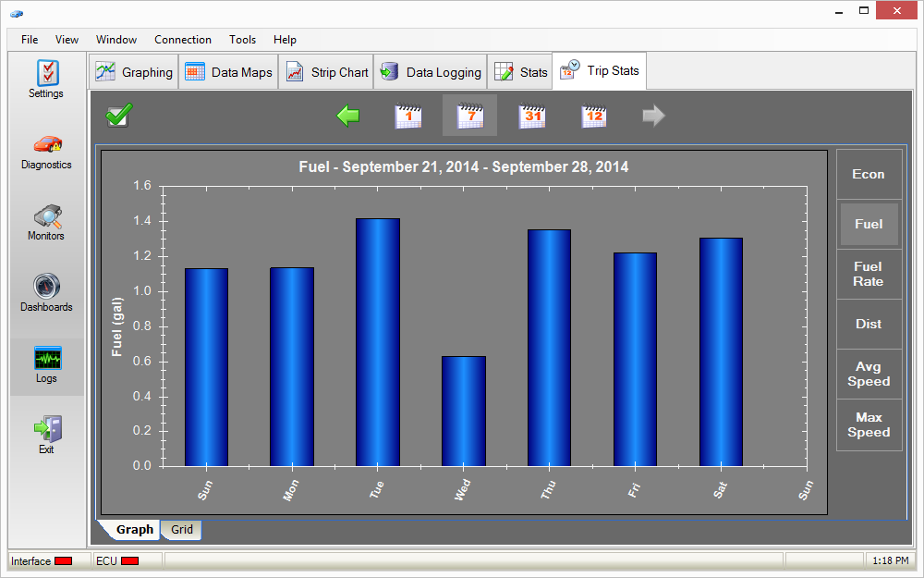The image size is (924, 578).
Task: Switch to the Grid tab
Action: pos(182,530)
